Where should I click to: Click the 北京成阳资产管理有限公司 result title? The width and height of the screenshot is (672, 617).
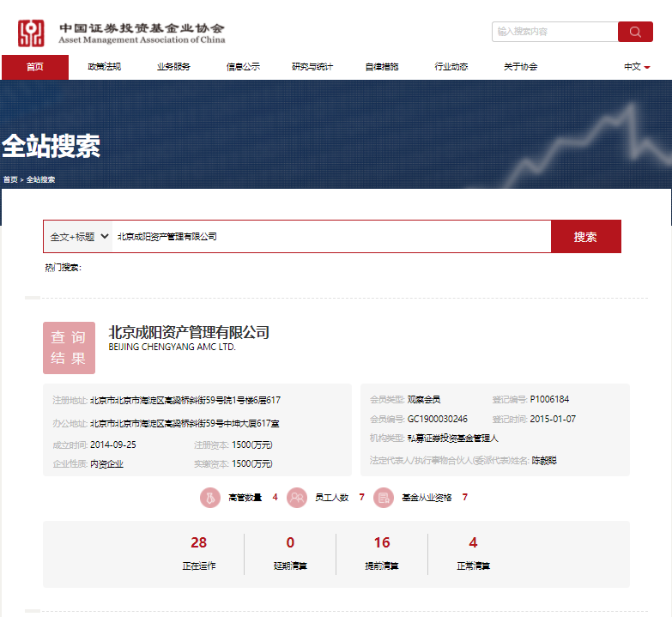click(189, 332)
